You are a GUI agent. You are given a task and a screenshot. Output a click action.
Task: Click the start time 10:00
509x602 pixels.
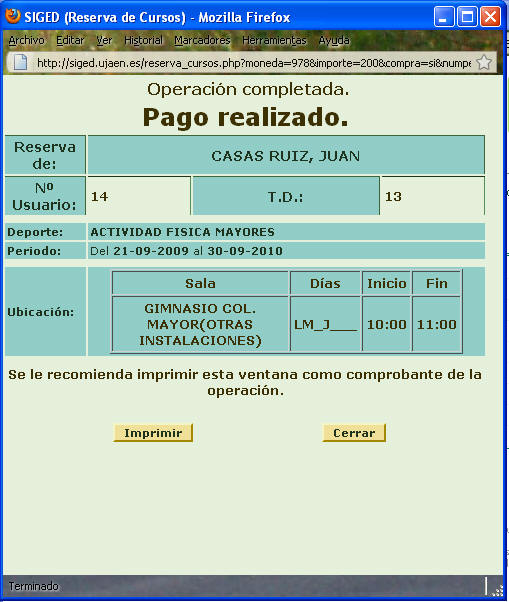tap(387, 325)
